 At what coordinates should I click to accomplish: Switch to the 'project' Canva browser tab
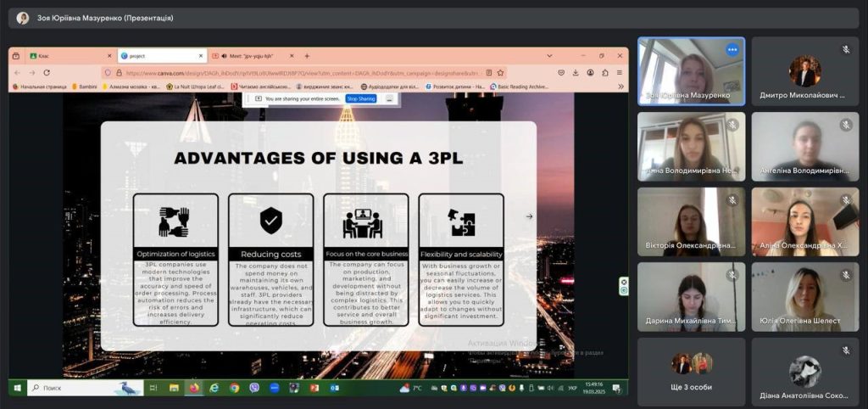161,56
